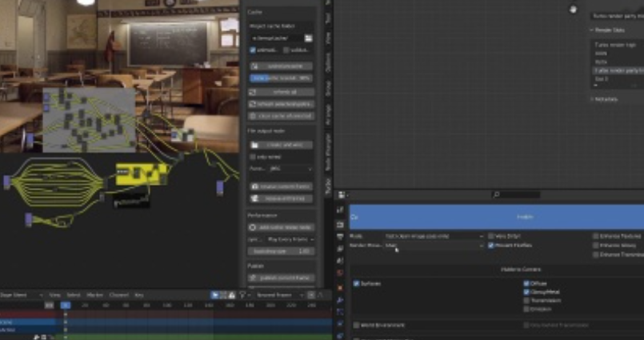Click the folder browse icon for cache path
Image resolution: width=644 pixels, height=340 pixels.
point(309,38)
